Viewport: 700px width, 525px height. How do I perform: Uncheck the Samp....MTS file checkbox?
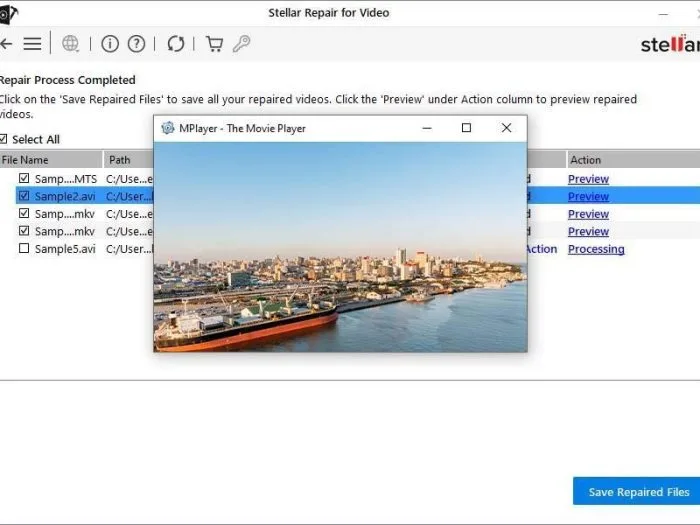[24, 178]
